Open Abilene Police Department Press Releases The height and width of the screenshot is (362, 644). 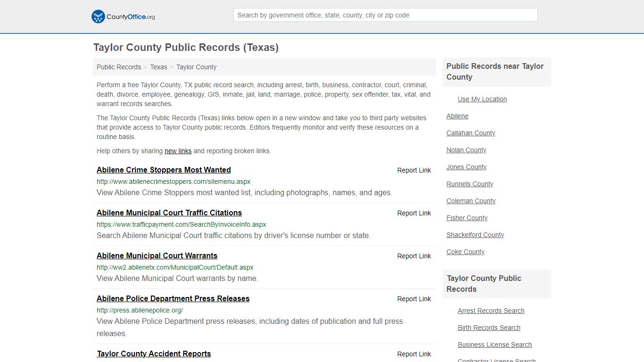click(173, 298)
